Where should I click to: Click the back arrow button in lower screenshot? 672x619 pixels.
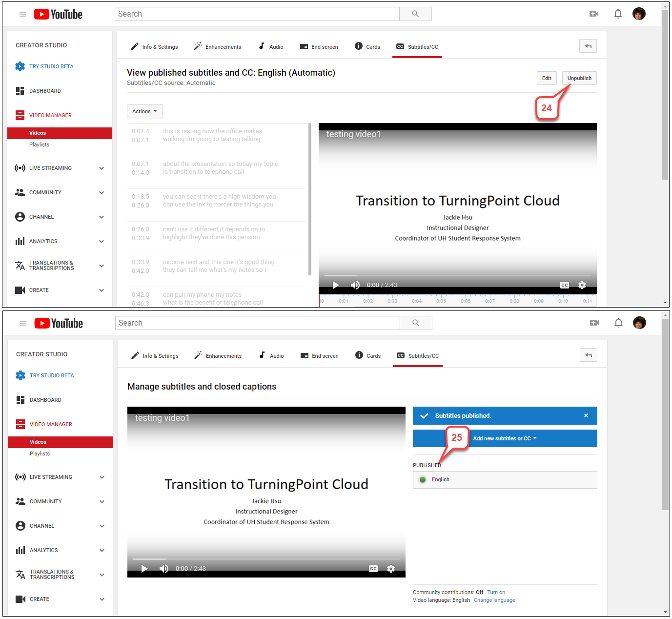(589, 355)
